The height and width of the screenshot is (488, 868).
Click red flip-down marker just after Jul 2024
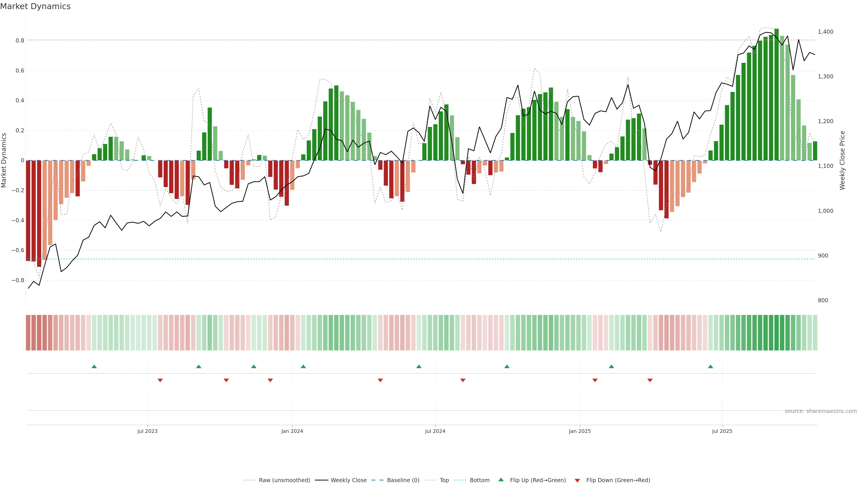tap(463, 380)
